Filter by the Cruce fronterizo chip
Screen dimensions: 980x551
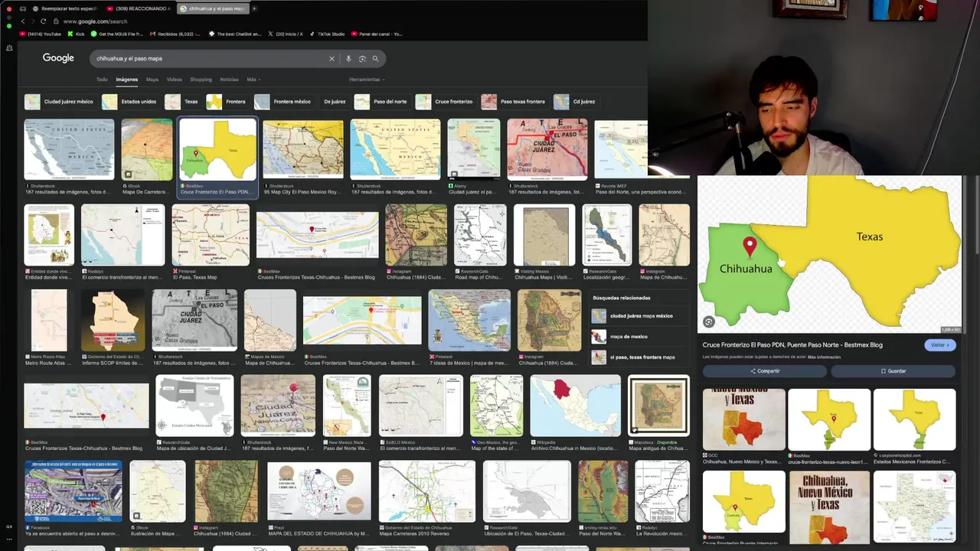pos(446,102)
